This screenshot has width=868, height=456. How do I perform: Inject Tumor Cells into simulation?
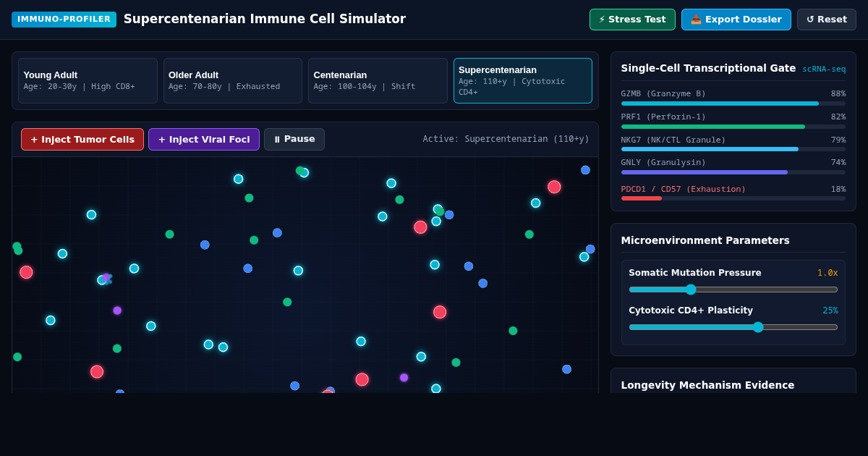82,139
